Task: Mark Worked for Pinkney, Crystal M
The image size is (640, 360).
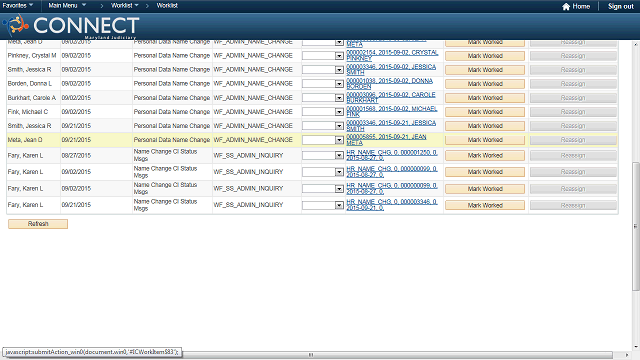Action: pyautogui.click(x=485, y=56)
